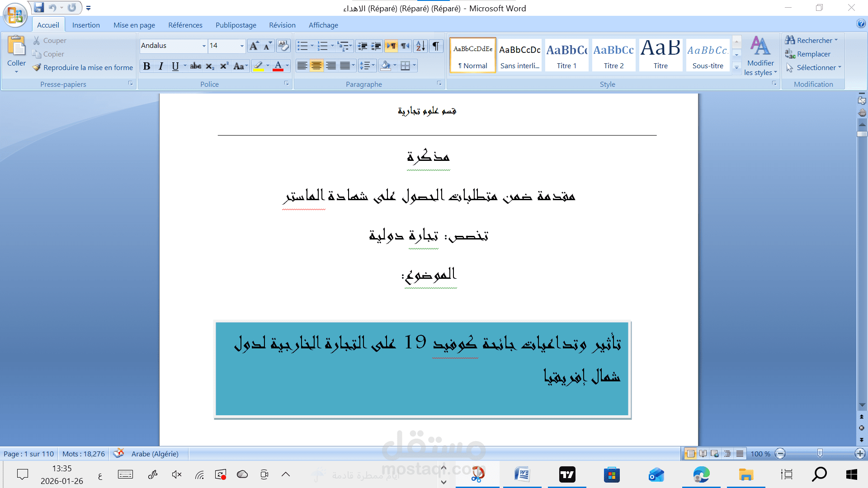Set left-to-right text direction

[391, 46]
